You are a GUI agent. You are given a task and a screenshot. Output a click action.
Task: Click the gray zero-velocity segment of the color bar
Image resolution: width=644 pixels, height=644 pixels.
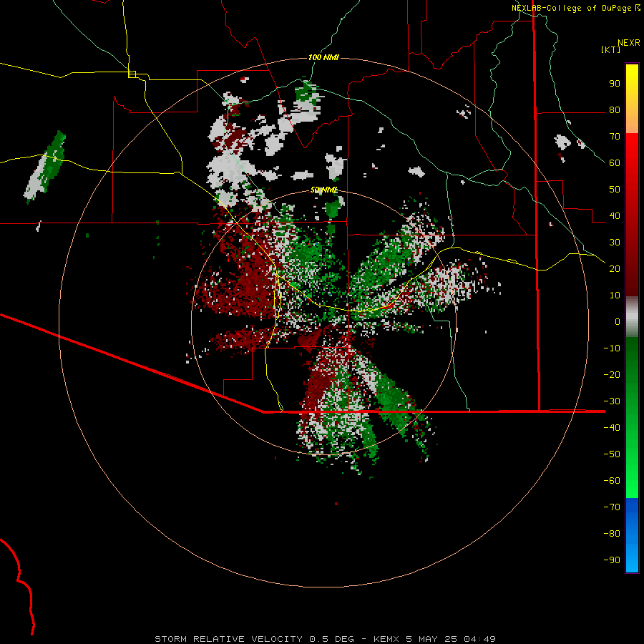coord(632,317)
